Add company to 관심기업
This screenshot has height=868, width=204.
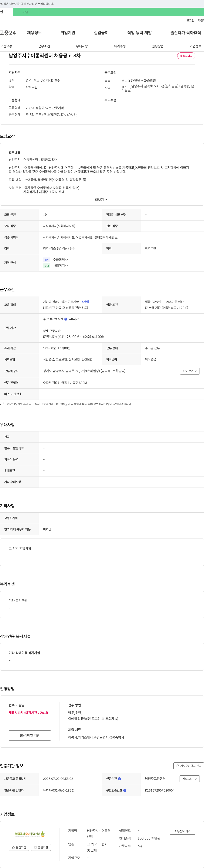tap(19, 847)
